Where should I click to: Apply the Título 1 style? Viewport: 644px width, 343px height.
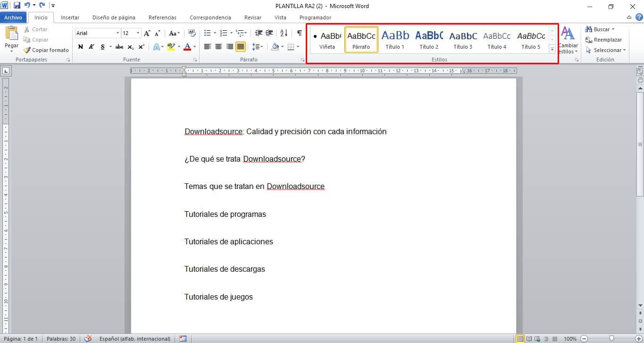click(x=395, y=40)
